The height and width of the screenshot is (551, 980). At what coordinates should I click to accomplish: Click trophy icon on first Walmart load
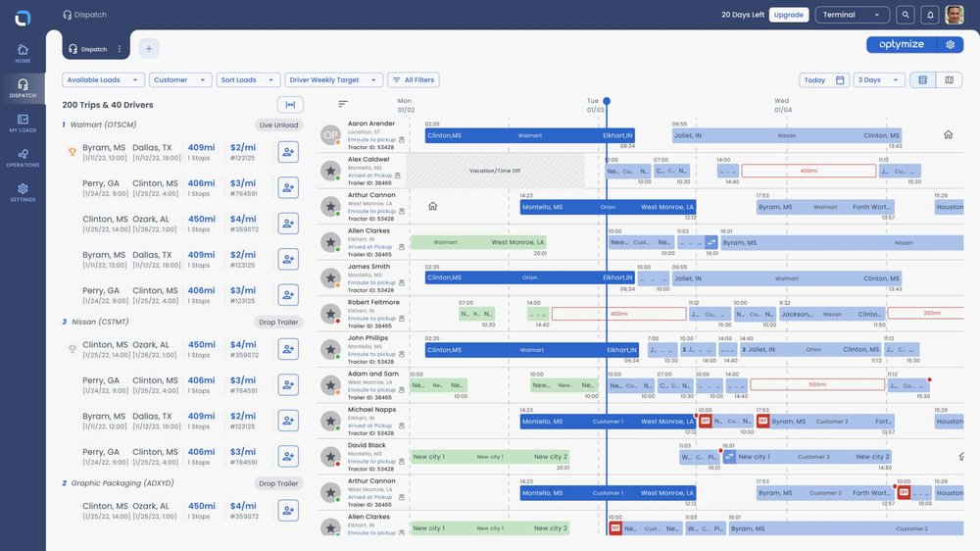coord(73,151)
